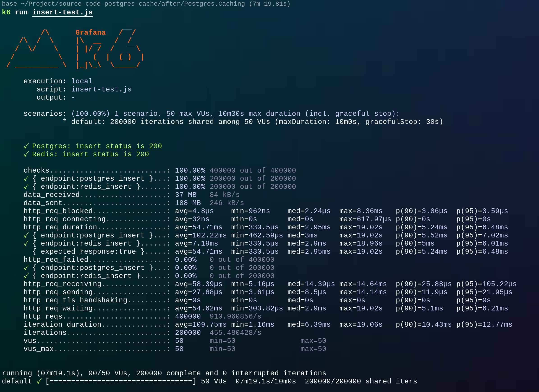Click the orange Grafana text in logo
The width and height of the screenshot is (539, 392).
(x=90, y=32)
